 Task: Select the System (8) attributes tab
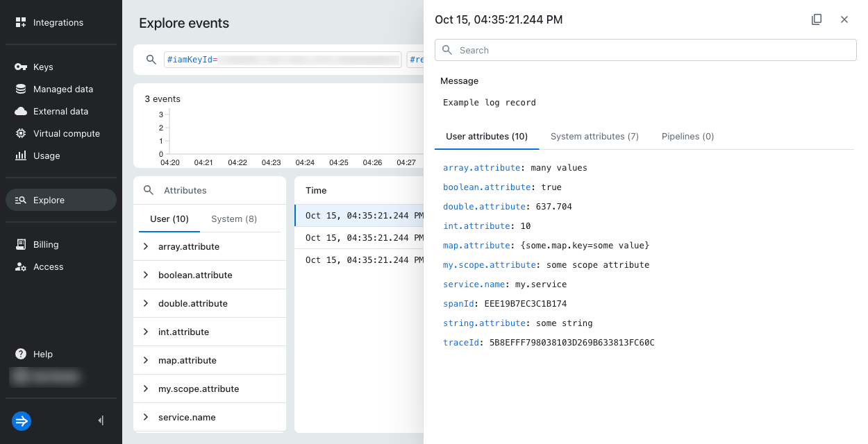pyautogui.click(x=234, y=219)
